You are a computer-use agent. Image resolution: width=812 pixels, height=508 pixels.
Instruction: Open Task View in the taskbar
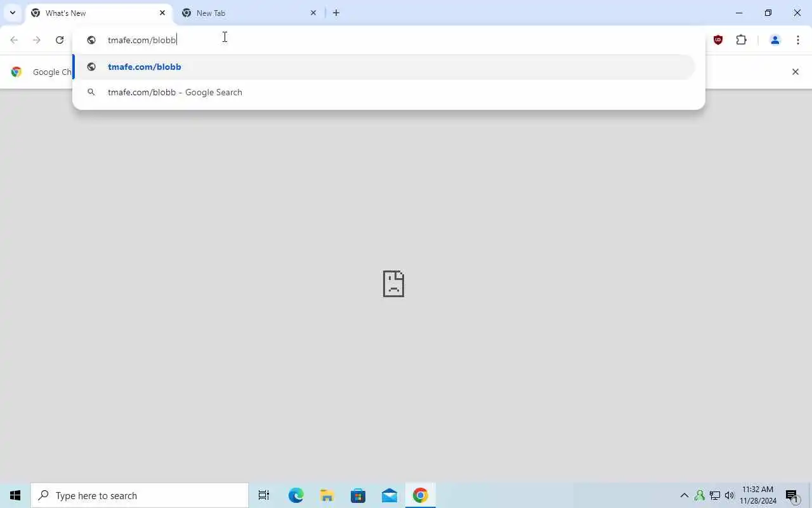click(x=264, y=495)
